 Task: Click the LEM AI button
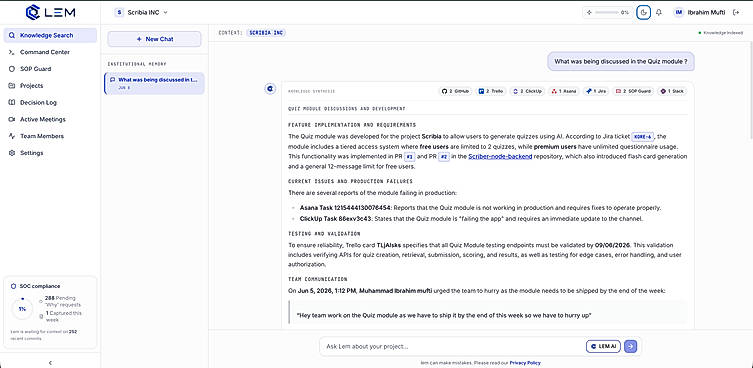(603, 346)
